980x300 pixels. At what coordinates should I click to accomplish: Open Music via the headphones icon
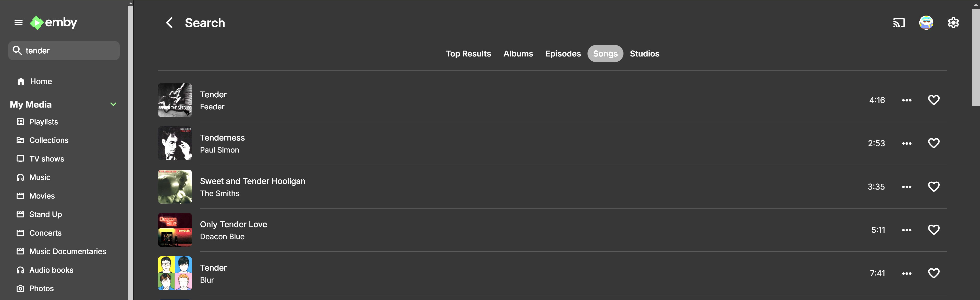click(20, 177)
